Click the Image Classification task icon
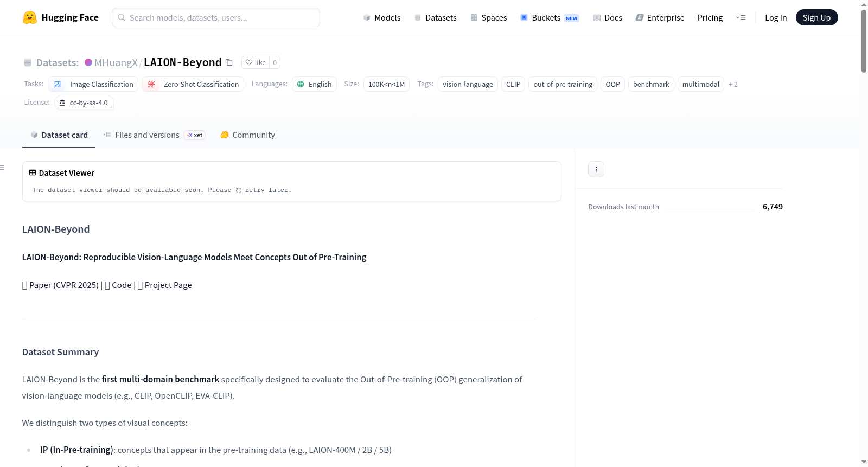Screen dimensions: 868x467 coord(58,84)
